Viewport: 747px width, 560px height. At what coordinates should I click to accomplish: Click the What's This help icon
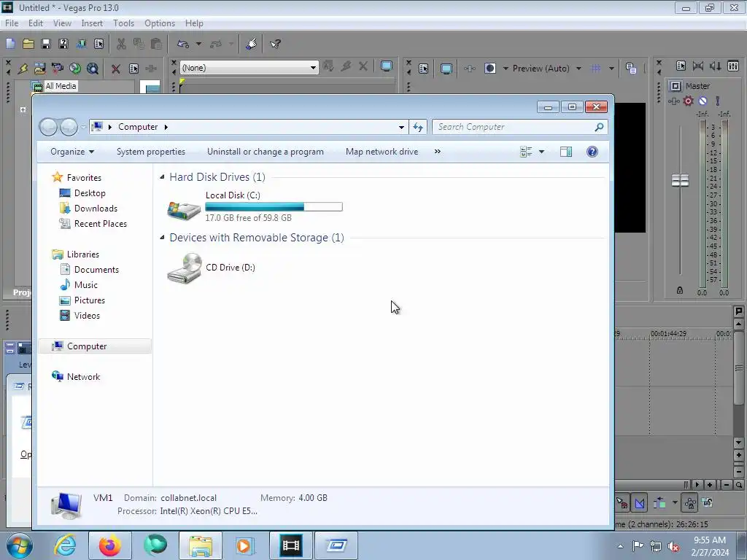click(275, 44)
